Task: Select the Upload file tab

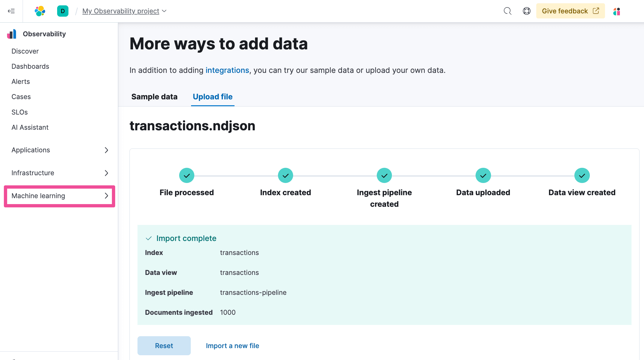Action: [x=212, y=97]
